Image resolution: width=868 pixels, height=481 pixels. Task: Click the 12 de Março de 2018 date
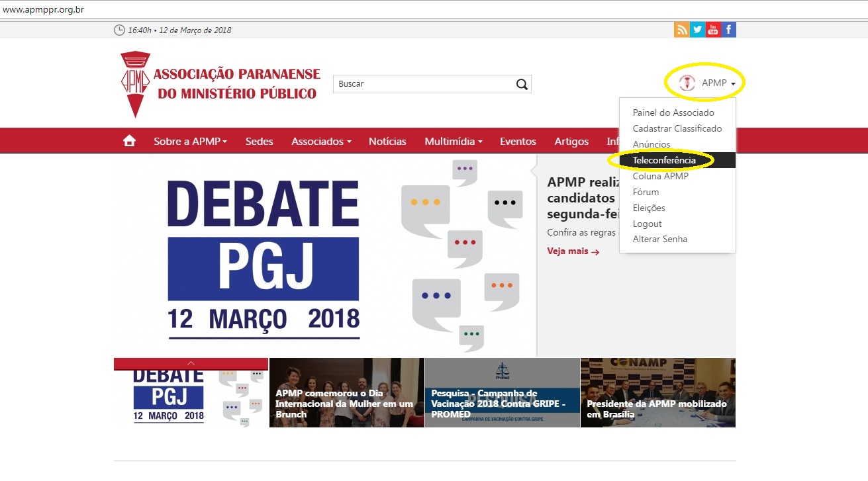point(195,30)
